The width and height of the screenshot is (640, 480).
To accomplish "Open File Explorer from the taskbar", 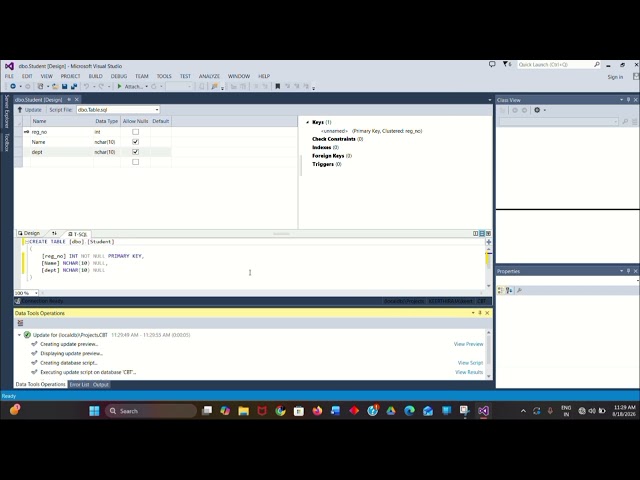I will point(244,411).
